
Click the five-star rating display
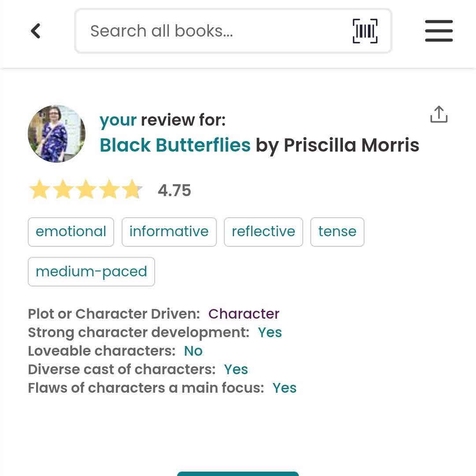click(x=86, y=190)
